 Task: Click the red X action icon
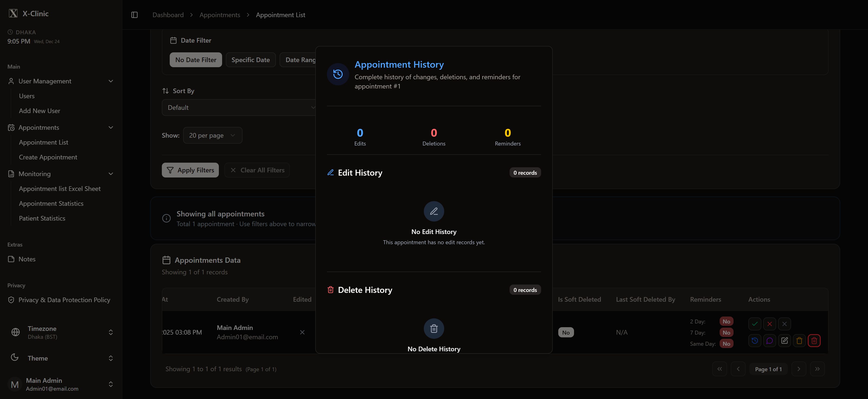(x=769, y=324)
